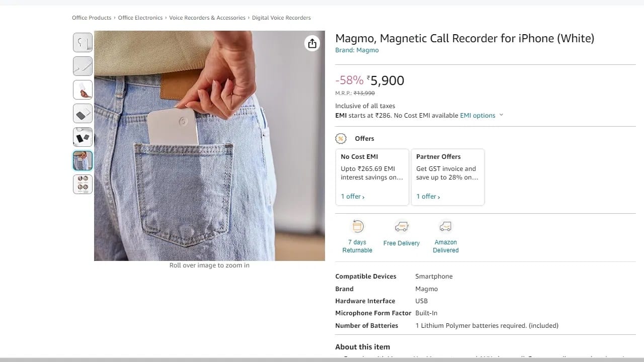Show the hand-holding-recorder thumbnail image
Viewport: 644px width, 362px height.
[83, 90]
